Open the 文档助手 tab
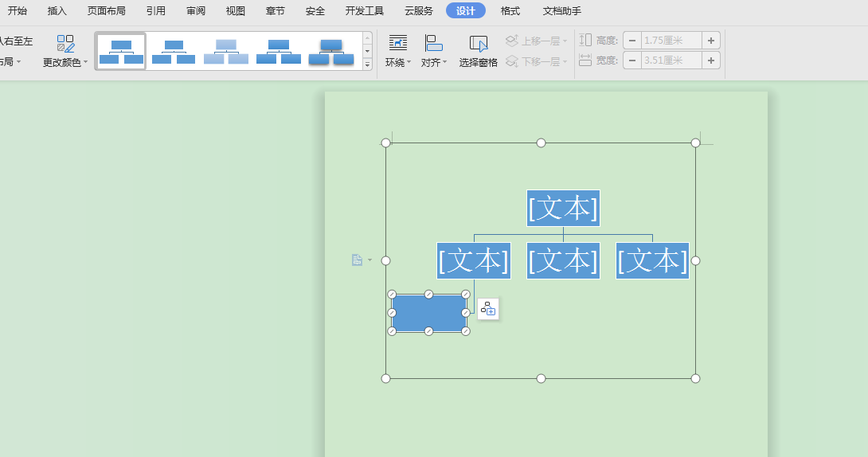 click(x=562, y=10)
